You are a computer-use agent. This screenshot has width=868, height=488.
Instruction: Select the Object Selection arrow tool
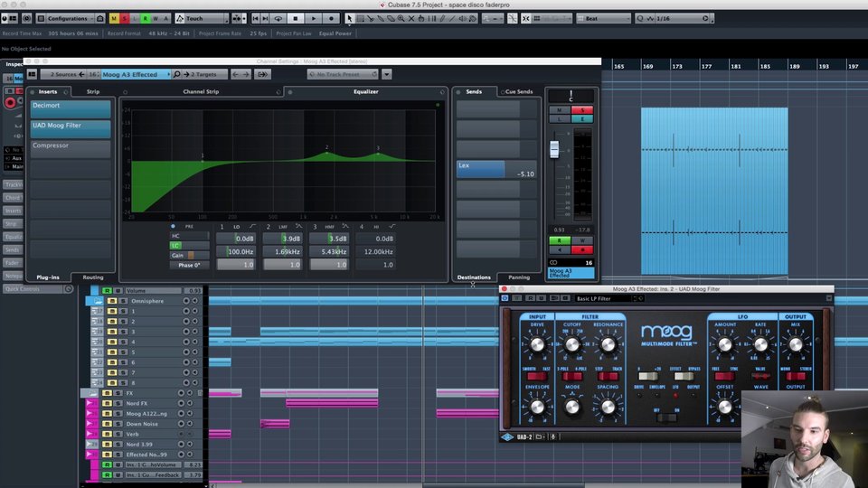[349, 18]
